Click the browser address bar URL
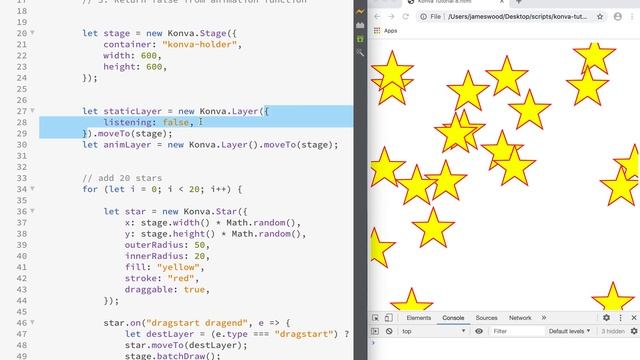640x360 pixels. (517, 17)
